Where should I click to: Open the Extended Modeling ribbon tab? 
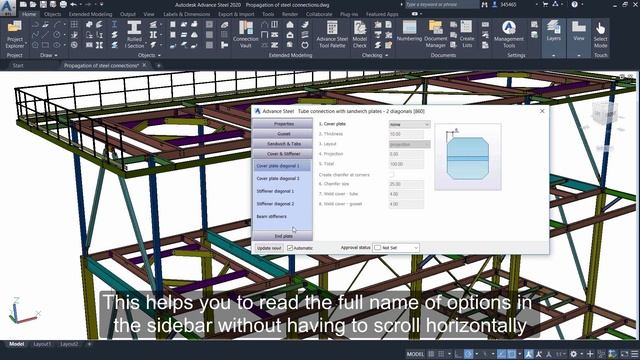tap(90, 14)
